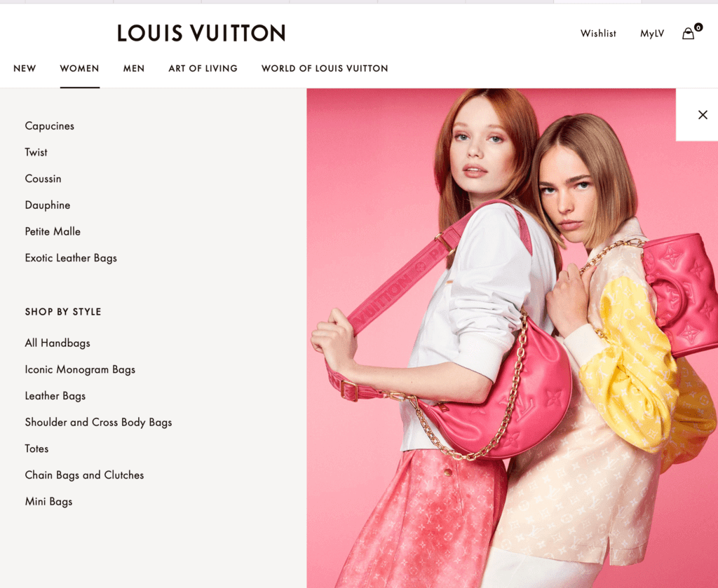
Task: Open Exotic Leather Bags
Action: click(71, 258)
